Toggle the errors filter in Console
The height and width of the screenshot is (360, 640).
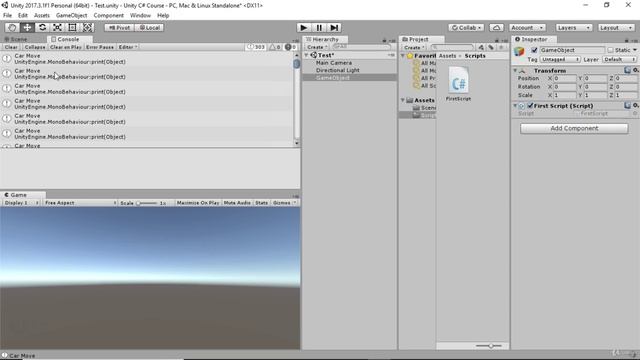(291, 47)
